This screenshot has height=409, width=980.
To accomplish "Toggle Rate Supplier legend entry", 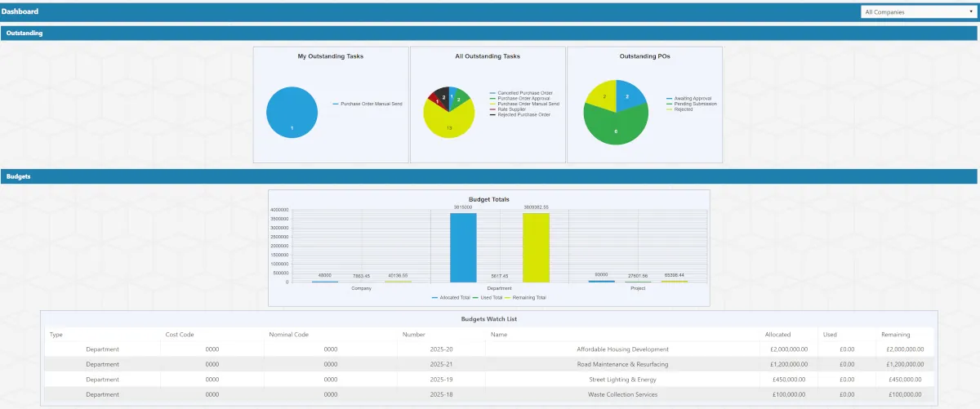I will tap(508, 109).
